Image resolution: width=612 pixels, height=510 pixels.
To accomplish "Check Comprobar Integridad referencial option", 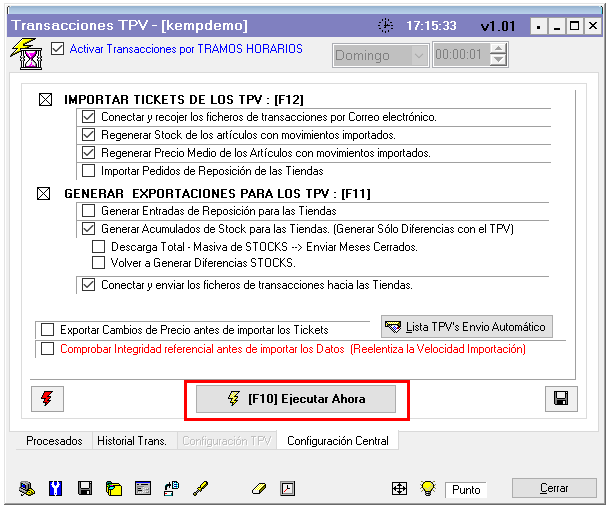I will coord(47,349).
